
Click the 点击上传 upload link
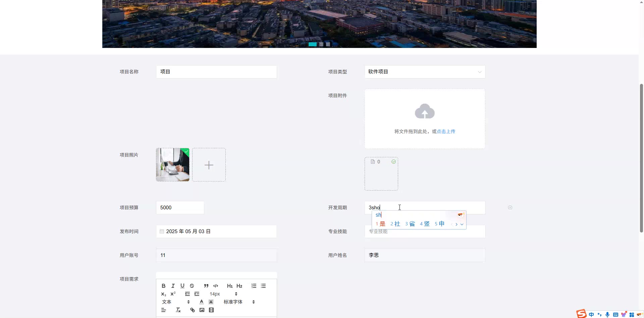(446, 131)
